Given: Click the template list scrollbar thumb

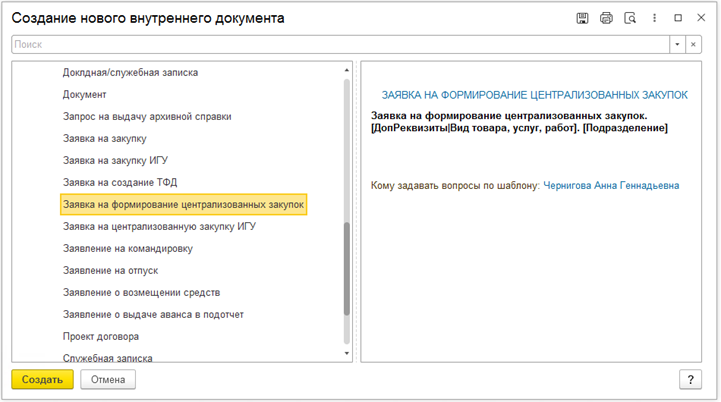Looking at the screenshot, I should (x=347, y=269).
